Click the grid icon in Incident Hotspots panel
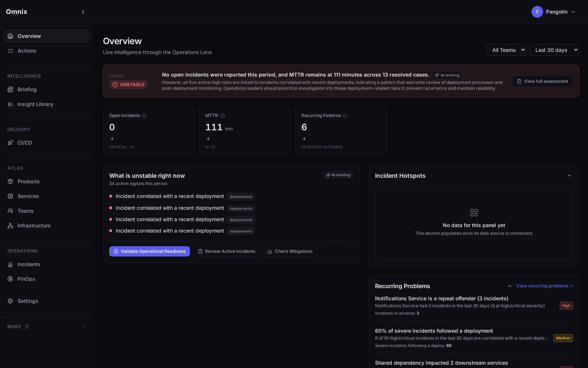Viewport: 588px width, 368px height. (x=474, y=213)
